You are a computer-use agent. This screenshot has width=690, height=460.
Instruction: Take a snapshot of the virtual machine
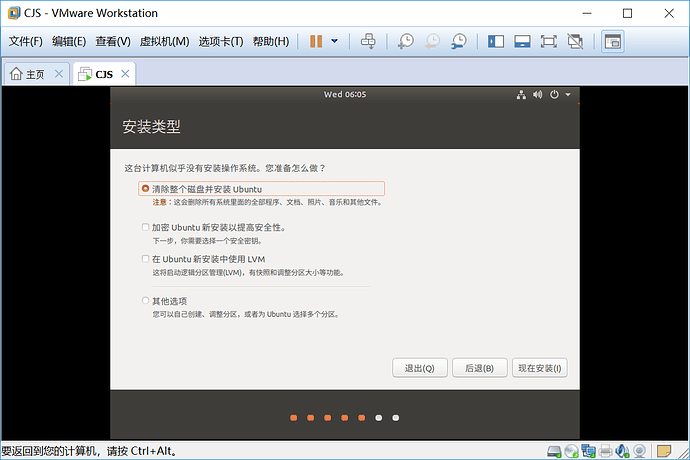405,41
